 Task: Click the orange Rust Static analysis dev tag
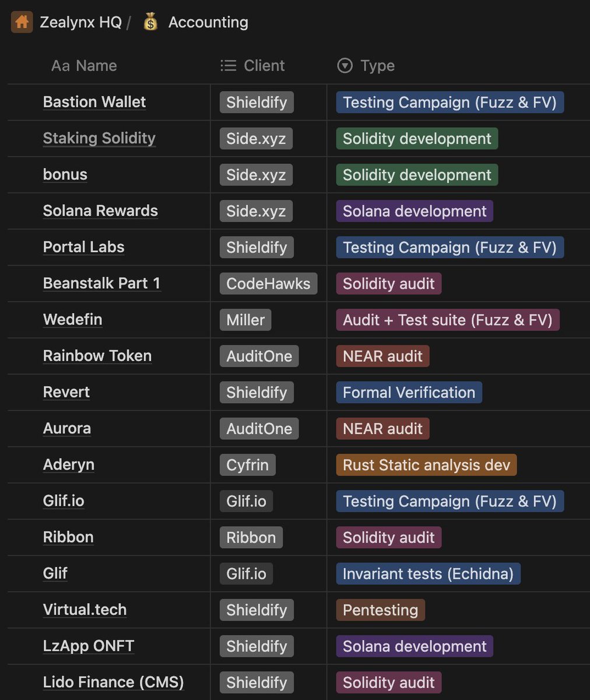click(426, 465)
